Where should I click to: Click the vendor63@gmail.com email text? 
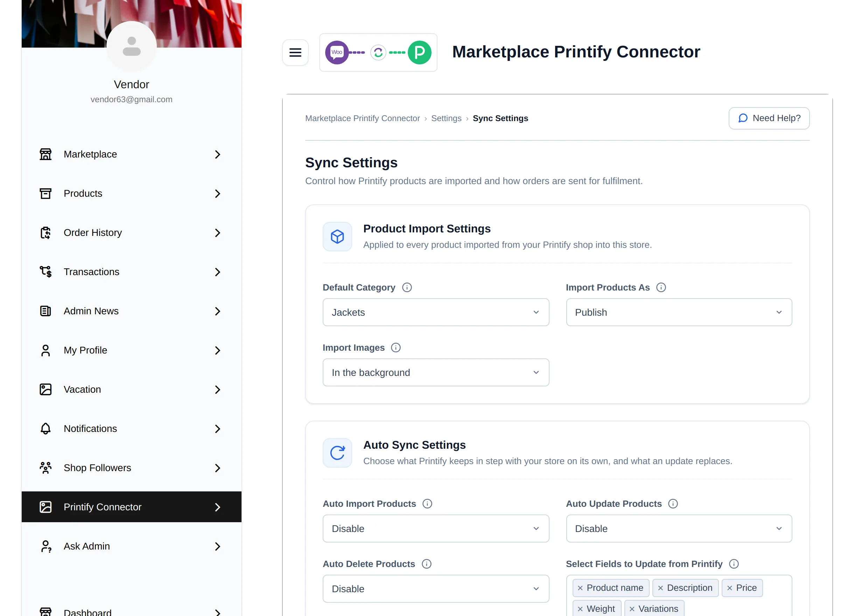[x=131, y=99]
